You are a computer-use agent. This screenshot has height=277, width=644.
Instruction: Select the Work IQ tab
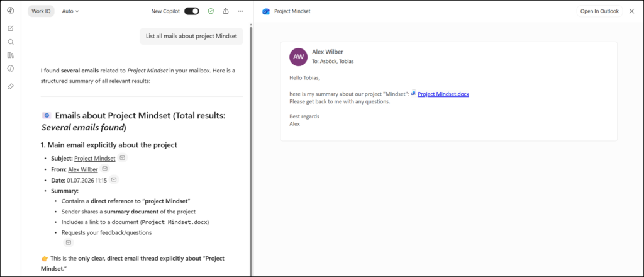(x=41, y=11)
